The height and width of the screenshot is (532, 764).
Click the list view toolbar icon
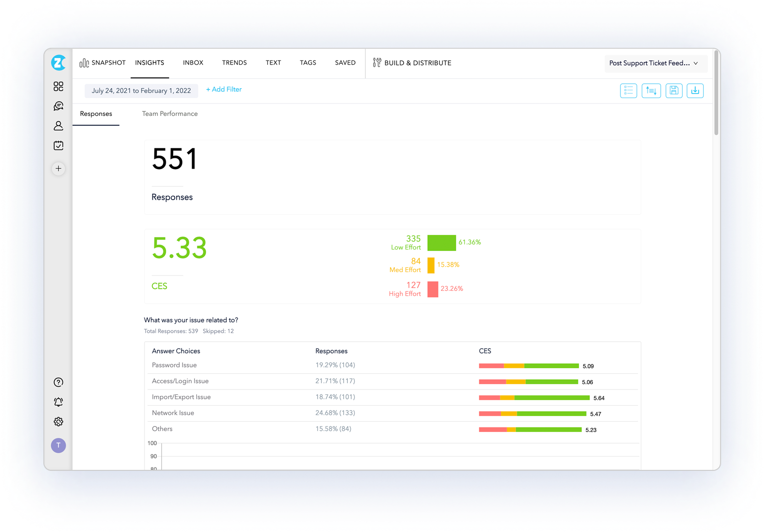click(628, 91)
